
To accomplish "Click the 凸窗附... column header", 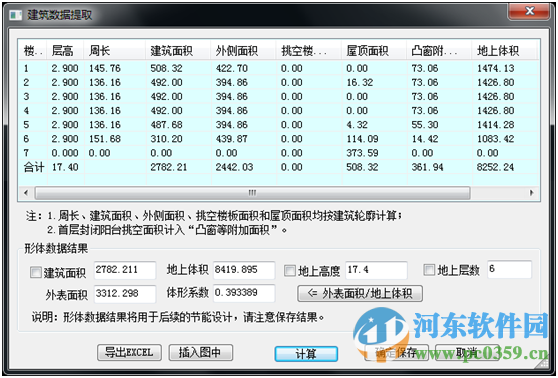I will tap(439, 51).
